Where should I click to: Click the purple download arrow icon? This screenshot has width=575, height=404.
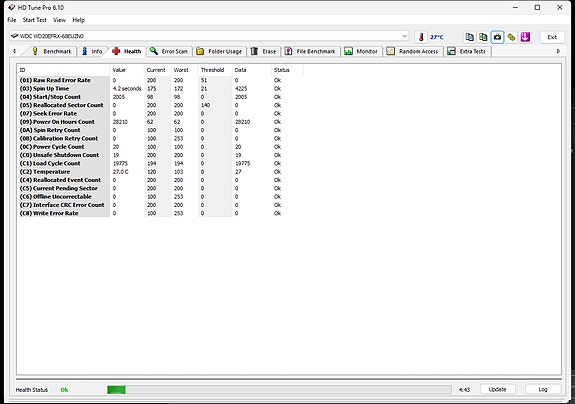[525, 37]
